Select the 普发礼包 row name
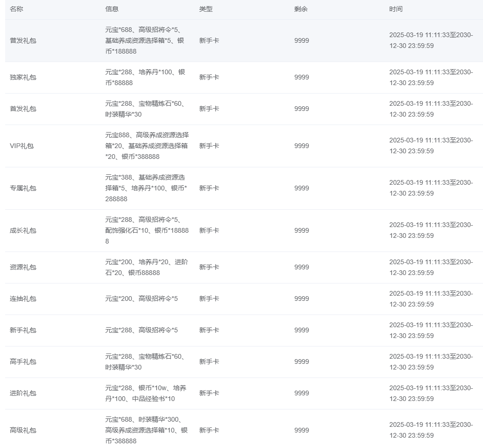Viewport: 483px width, 448px height. point(23,40)
